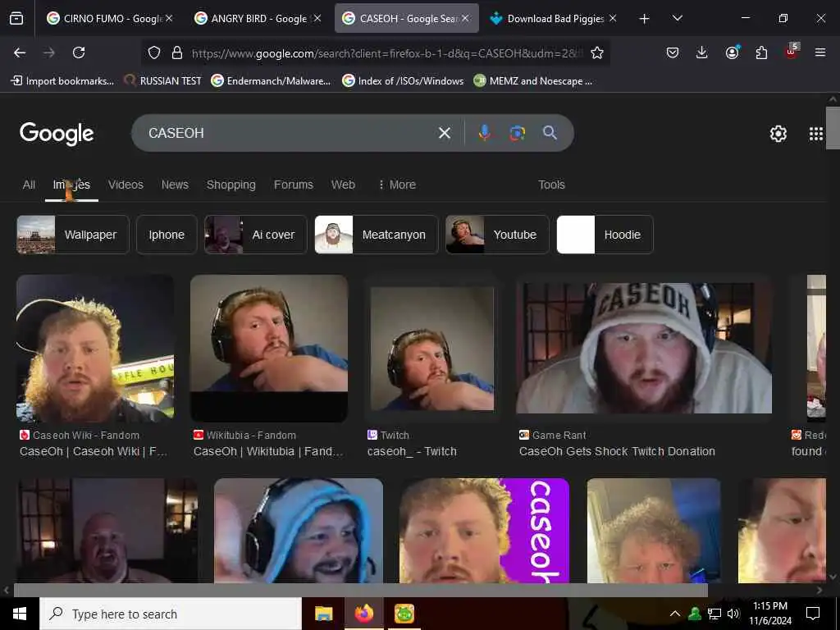The image size is (840, 630).
Task: Filter images by Wallpaper chip
Action: tap(73, 235)
